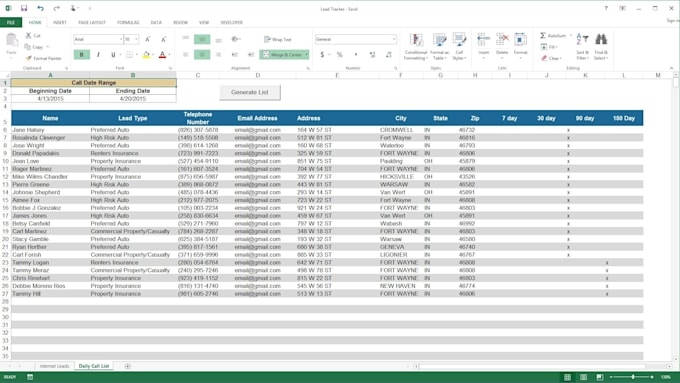Decrease font size
Viewport: 680px width, 383px height.
[163, 39]
